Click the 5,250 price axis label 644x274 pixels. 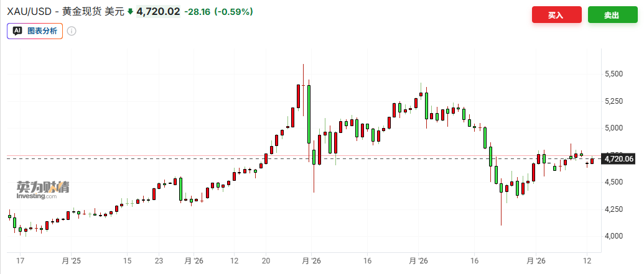click(x=614, y=101)
